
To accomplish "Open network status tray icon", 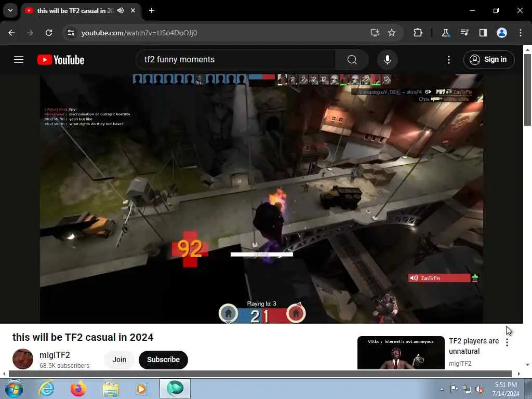I will (x=467, y=389).
